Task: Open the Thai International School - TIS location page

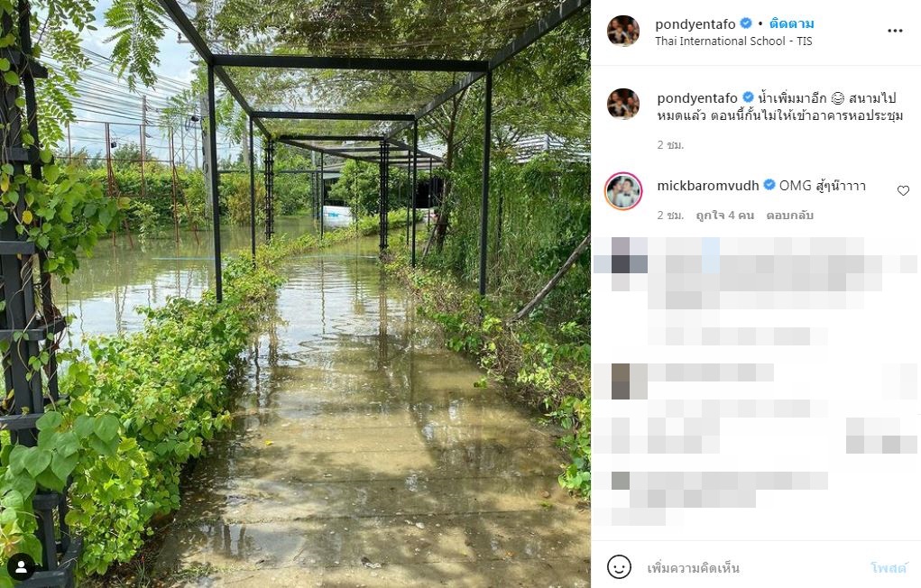Action: (728, 40)
